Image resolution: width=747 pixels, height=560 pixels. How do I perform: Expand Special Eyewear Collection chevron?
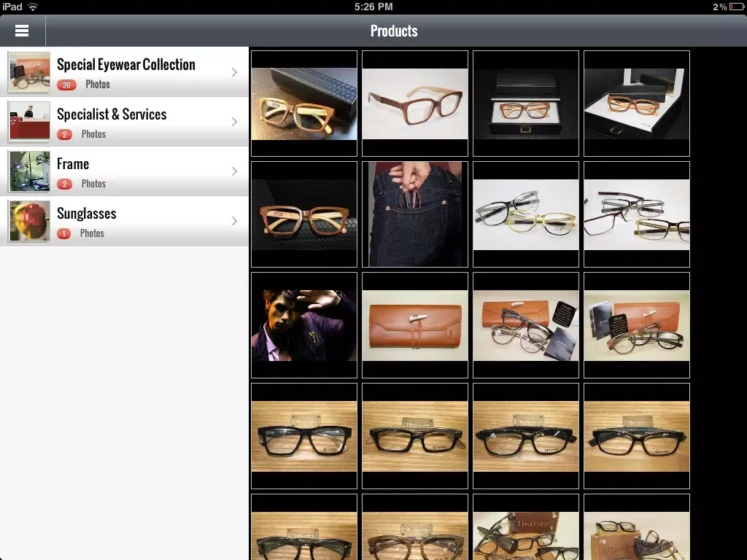tap(234, 72)
